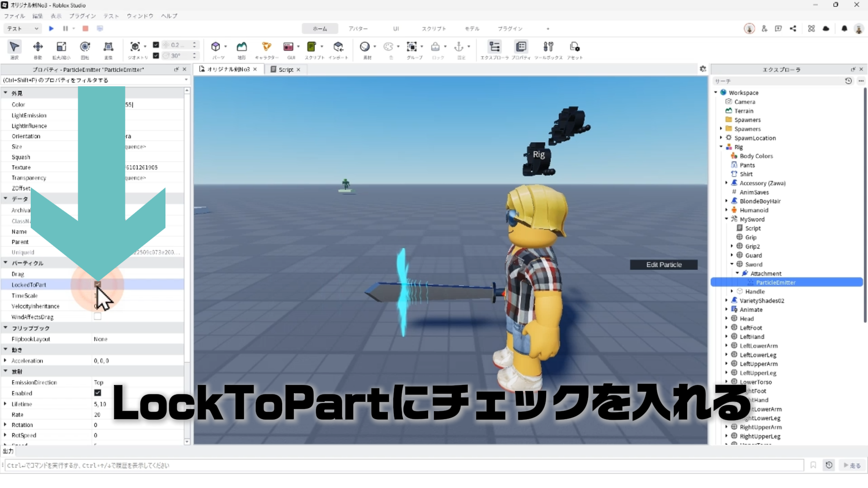Image resolution: width=868 pixels, height=488 pixels.
Task: Click the Edit Particle button
Action: (x=663, y=265)
